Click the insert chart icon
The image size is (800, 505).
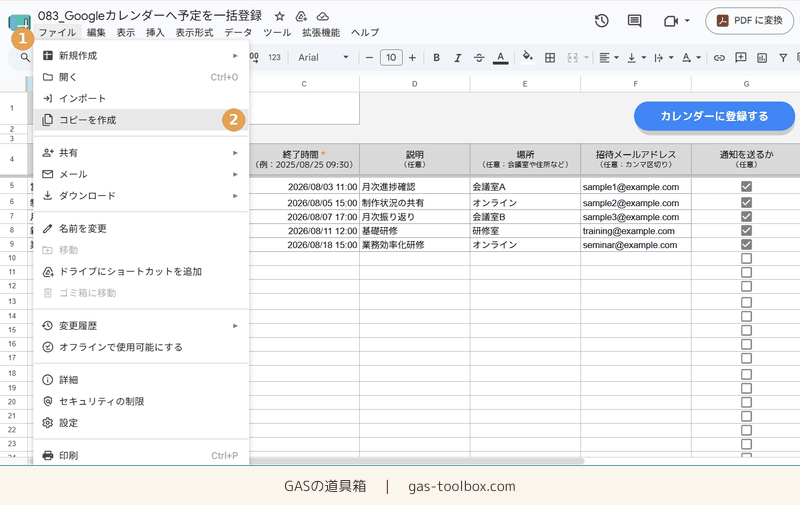coord(762,58)
